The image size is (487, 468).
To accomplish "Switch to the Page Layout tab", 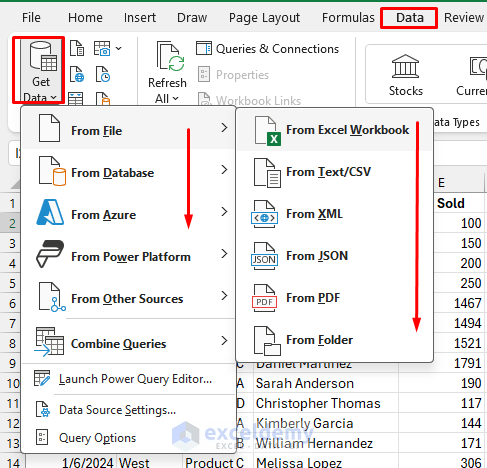I will click(x=264, y=18).
